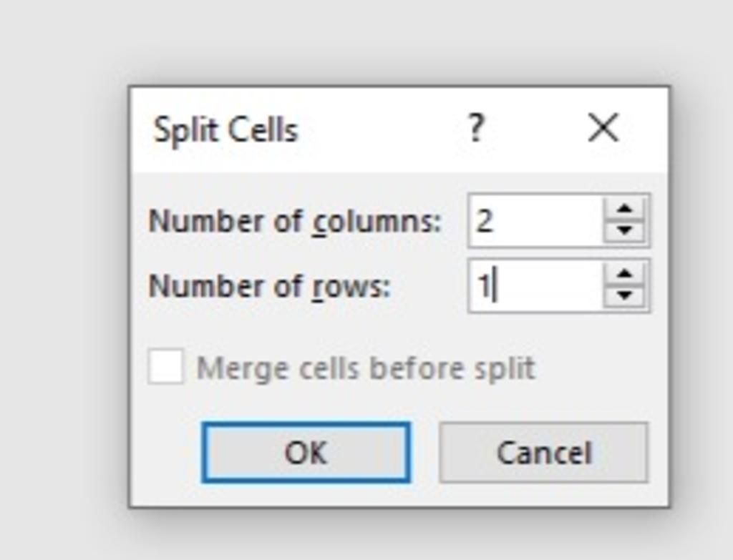Focus the Number of rows input field

[535, 285]
